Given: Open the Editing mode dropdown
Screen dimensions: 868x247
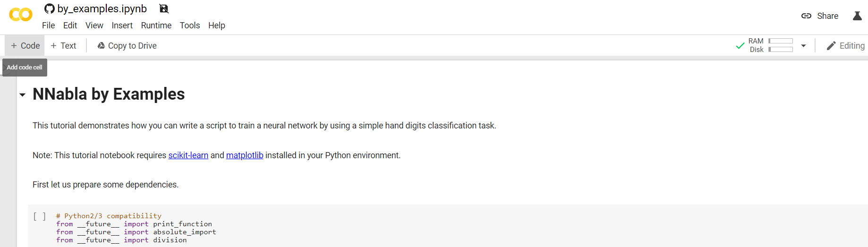Looking at the screenshot, I should (x=845, y=46).
